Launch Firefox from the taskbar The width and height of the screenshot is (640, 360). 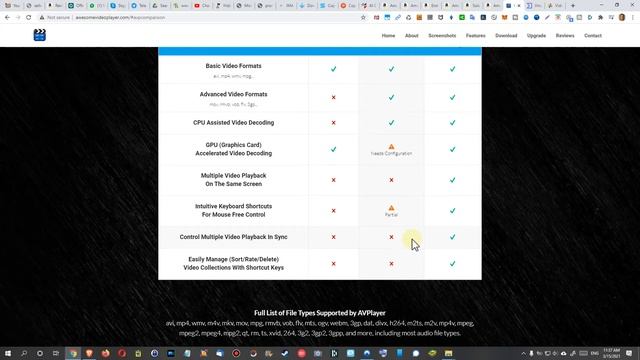coord(106,353)
